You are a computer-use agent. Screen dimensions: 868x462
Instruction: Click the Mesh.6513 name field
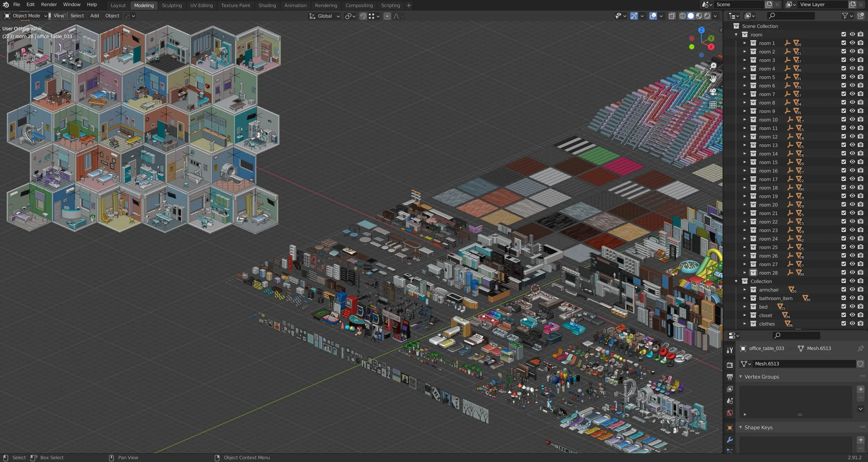tap(804, 364)
